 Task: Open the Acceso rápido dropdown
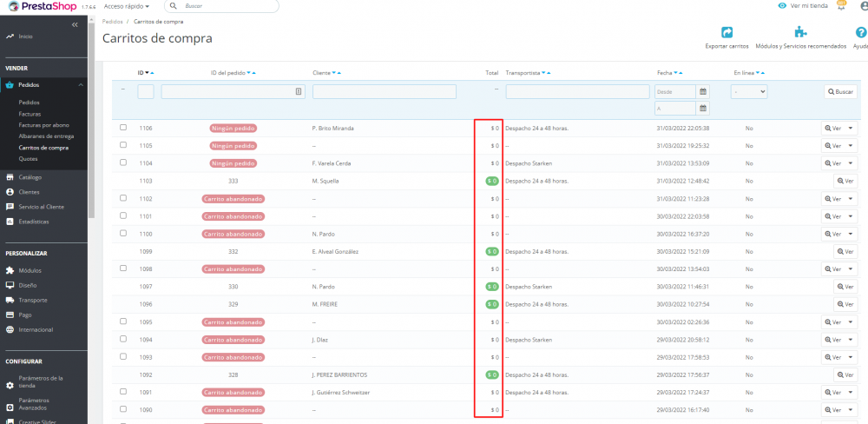point(127,6)
